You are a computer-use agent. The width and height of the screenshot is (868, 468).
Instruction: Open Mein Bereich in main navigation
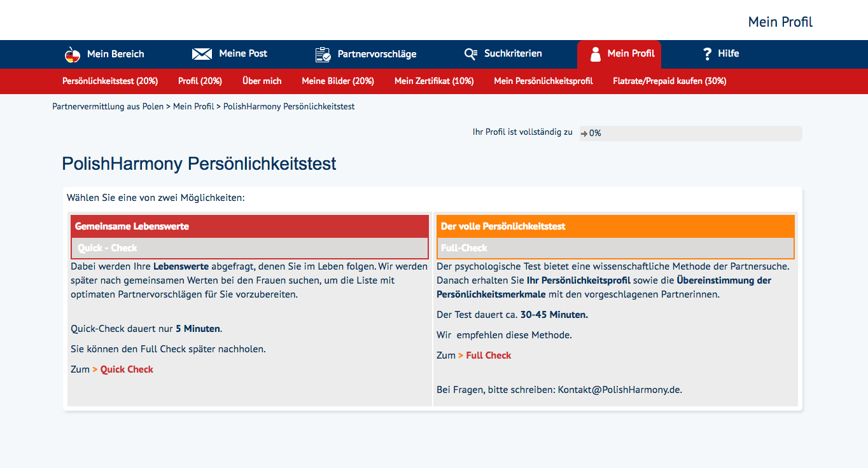tap(116, 54)
